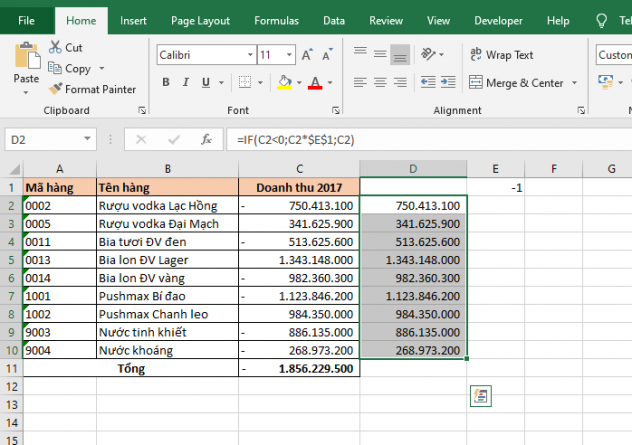Viewport: 632px width, 445px height.
Task: Toggle Bold formatting
Action: coord(165,83)
